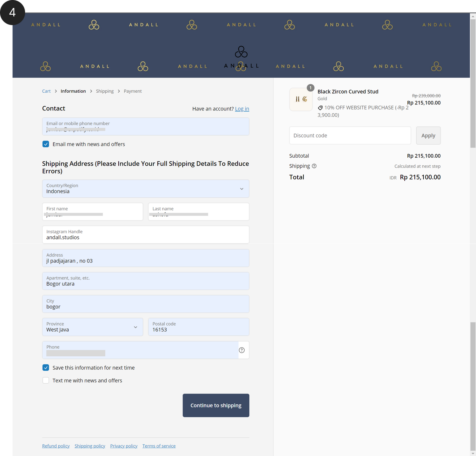Click the Log in link

(x=242, y=109)
